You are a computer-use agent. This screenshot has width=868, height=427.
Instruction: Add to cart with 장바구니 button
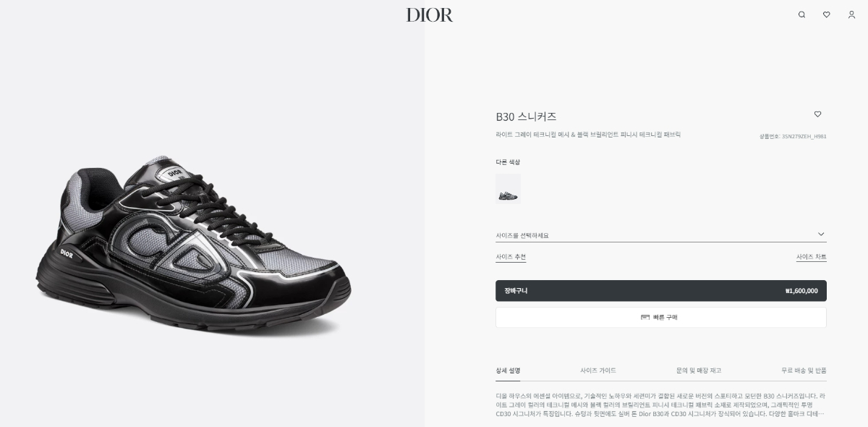(x=660, y=291)
